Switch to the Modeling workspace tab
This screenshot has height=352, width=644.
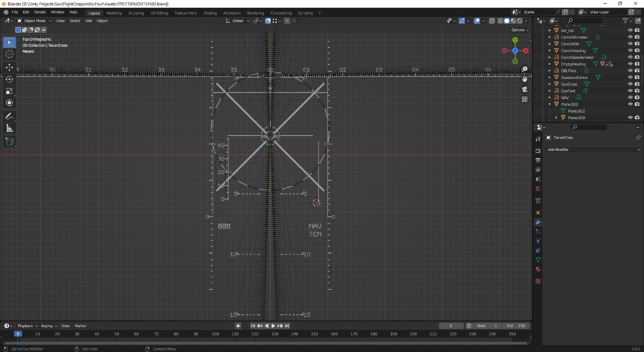click(x=114, y=13)
